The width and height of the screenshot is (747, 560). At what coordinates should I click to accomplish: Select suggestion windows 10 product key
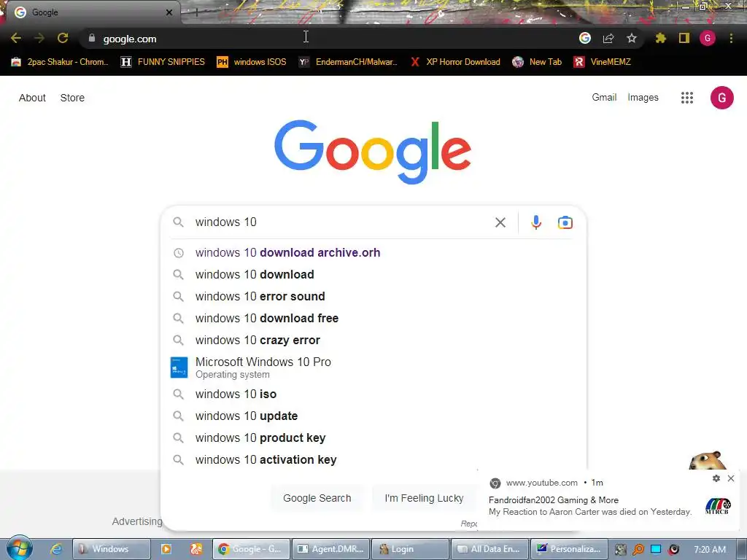coord(374,437)
